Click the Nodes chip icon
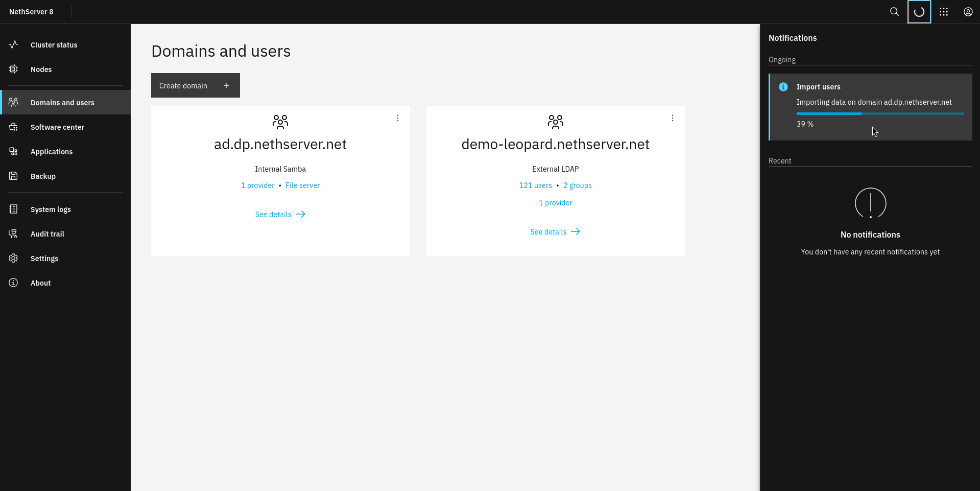 [14, 69]
